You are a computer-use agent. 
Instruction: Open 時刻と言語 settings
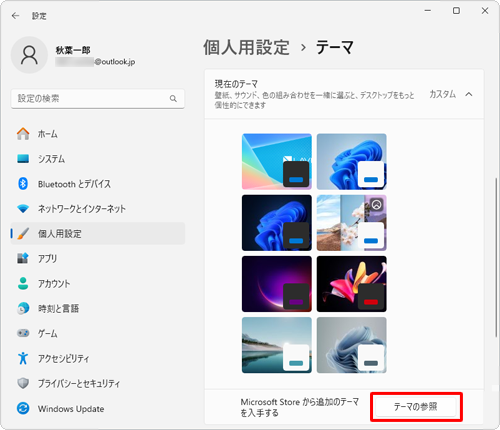(98, 308)
